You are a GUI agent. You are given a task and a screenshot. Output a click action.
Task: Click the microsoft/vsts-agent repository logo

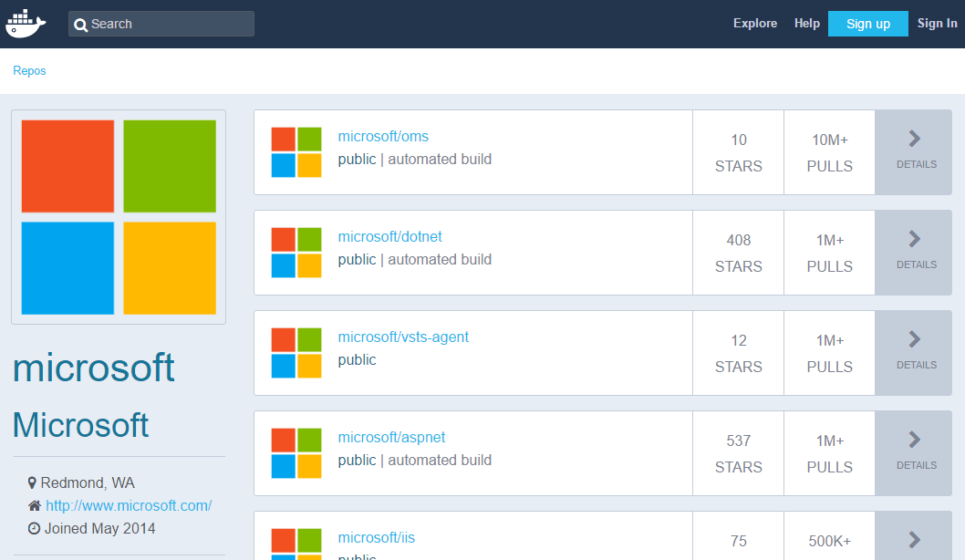click(x=296, y=353)
